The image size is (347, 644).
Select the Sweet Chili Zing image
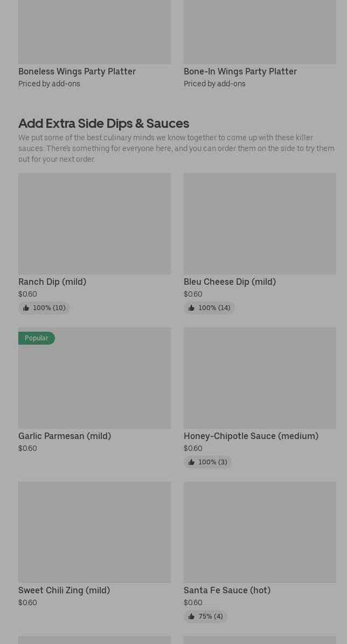click(94, 532)
